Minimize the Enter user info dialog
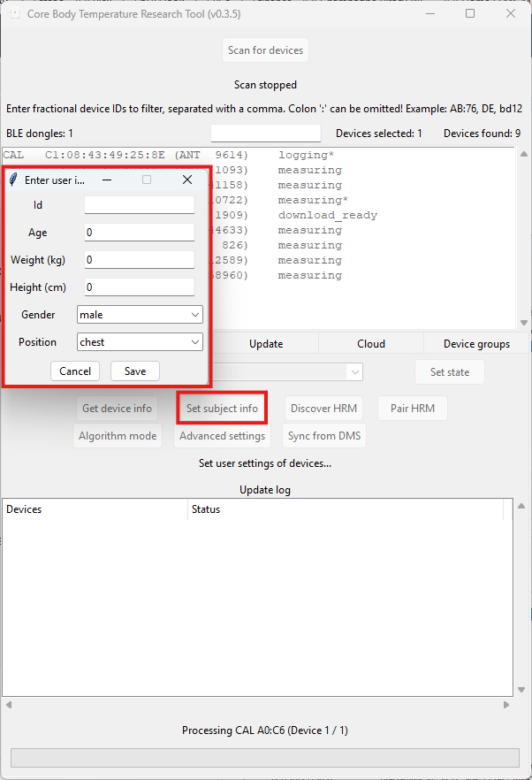This screenshot has height=780, width=532. [x=107, y=180]
